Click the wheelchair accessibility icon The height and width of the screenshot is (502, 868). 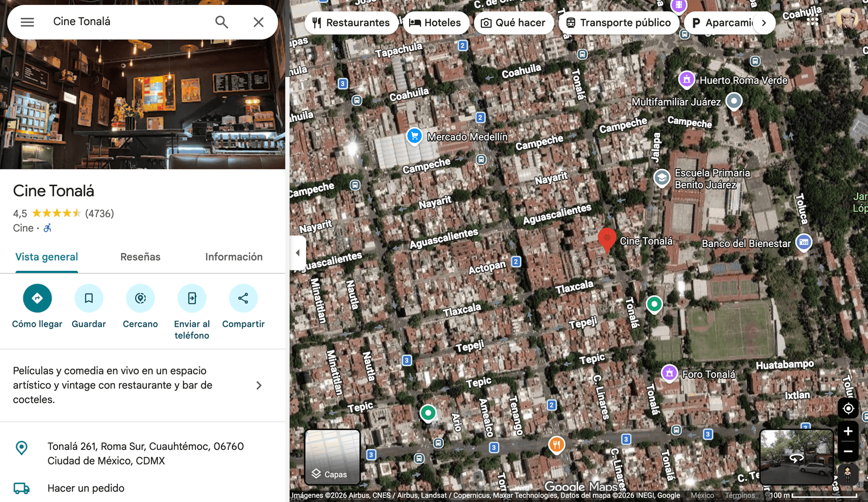coord(48,228)
